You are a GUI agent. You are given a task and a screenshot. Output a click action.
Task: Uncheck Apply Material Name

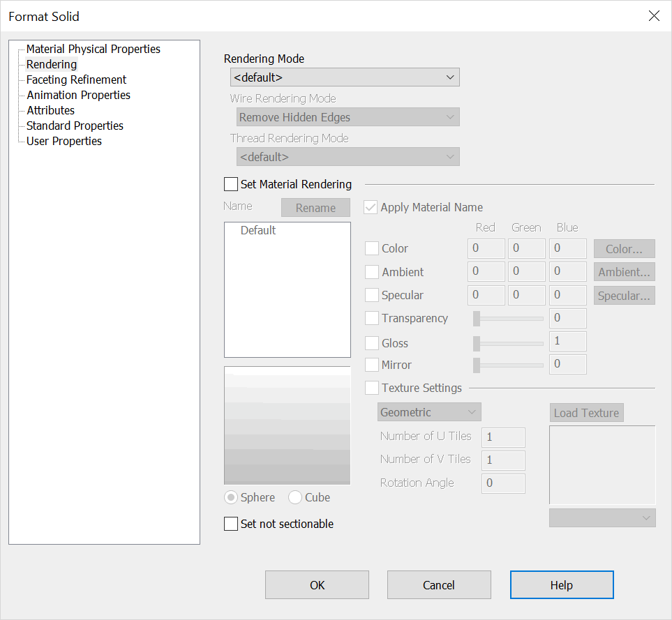(x=370, y=207)
